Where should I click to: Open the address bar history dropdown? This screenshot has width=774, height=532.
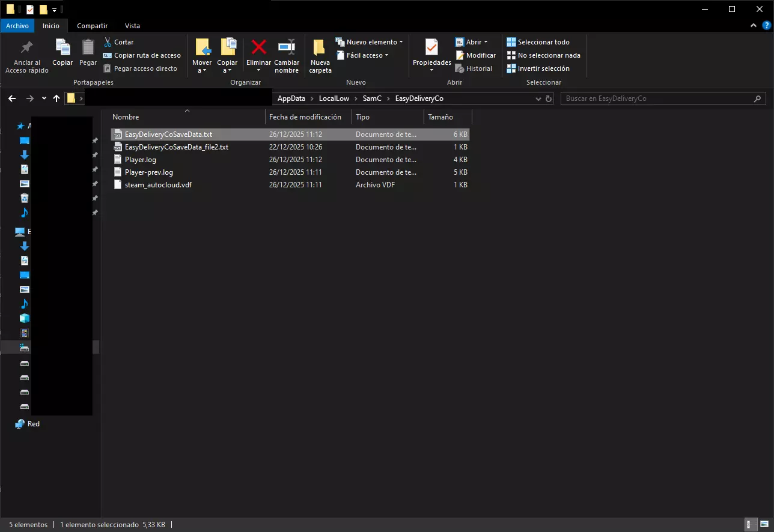[538, 98]
